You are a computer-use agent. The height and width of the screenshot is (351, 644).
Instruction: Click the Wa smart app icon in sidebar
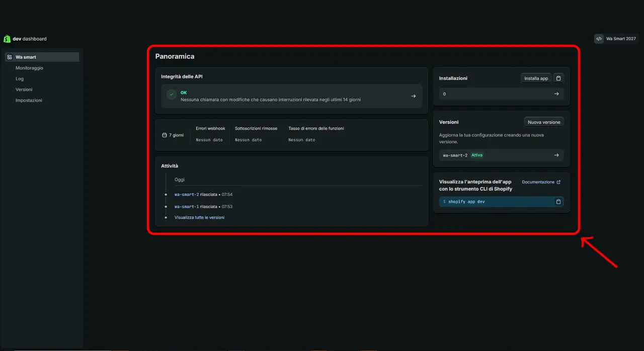10,57
